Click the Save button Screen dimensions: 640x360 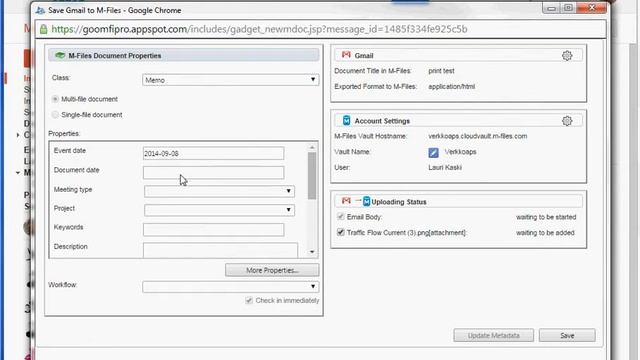(x=567, y=336)
